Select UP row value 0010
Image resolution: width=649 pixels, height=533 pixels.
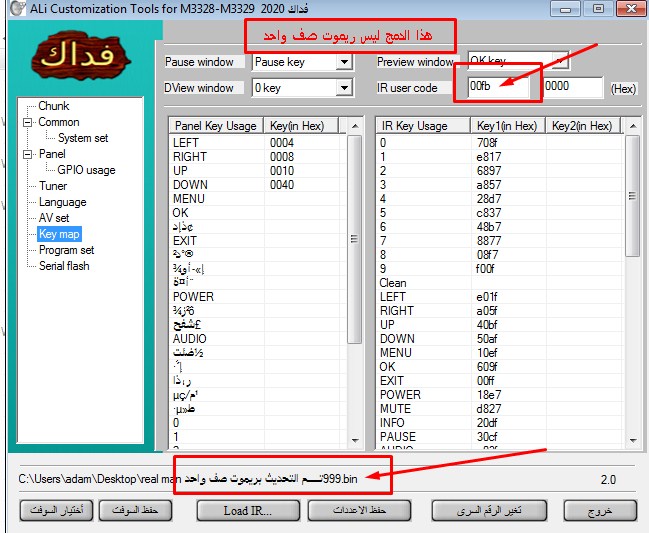pyautogui.click(x=282, y=171)
